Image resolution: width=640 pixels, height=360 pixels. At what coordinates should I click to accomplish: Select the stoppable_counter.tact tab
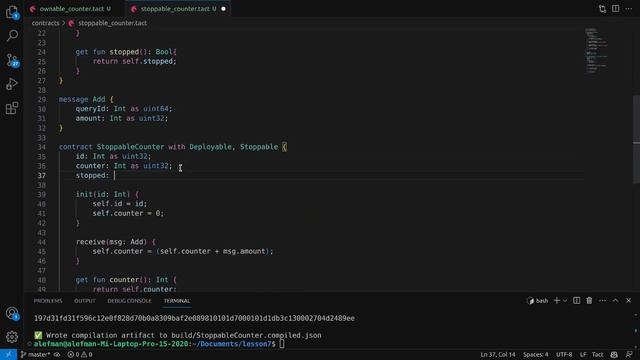pyautogui.click(x=174, y=9)
